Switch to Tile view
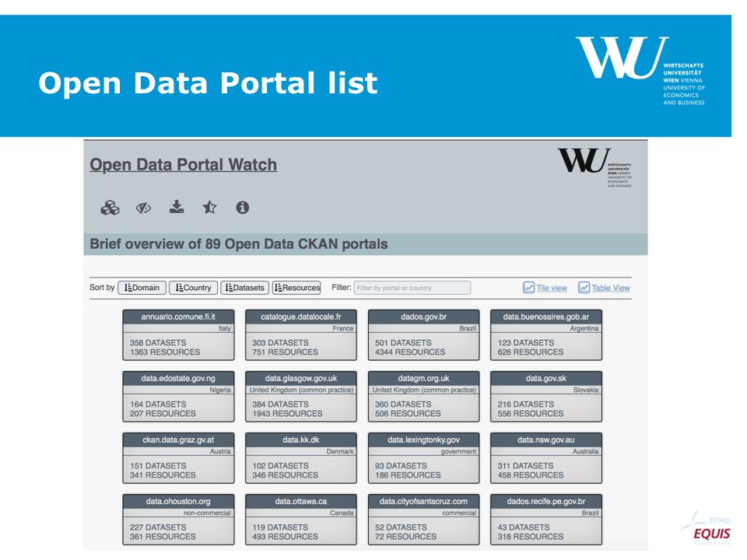Screen dimensions: 747x560 point(552,288)
